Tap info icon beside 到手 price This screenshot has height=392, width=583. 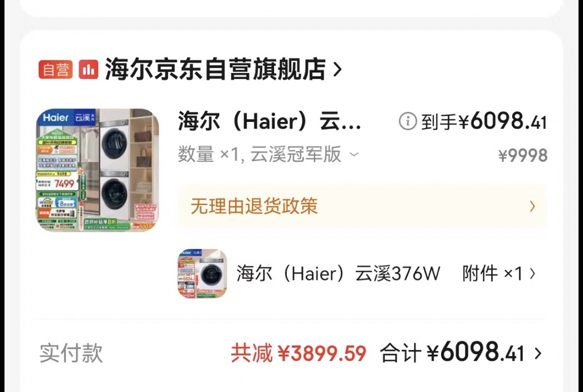click(x=408, y=121)
